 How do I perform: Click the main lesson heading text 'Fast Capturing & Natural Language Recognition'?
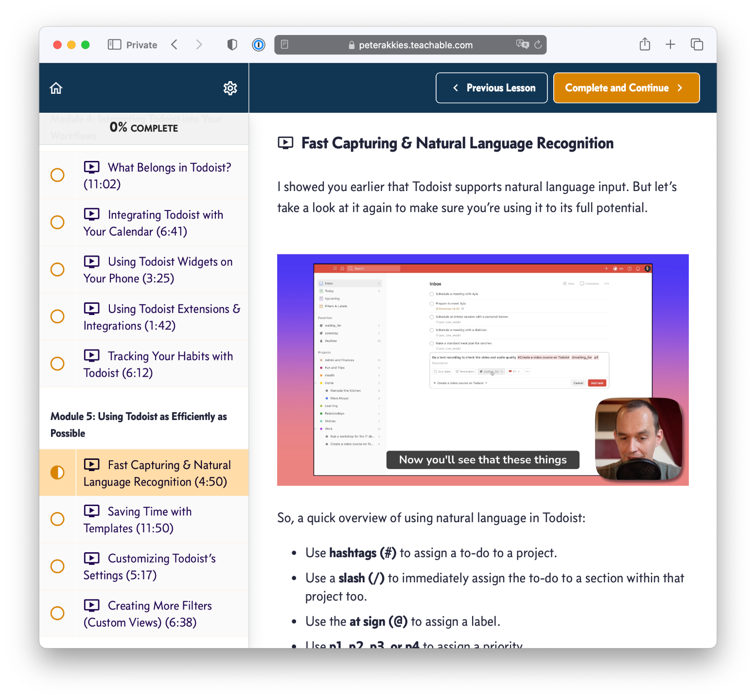(x=457, y=143)
